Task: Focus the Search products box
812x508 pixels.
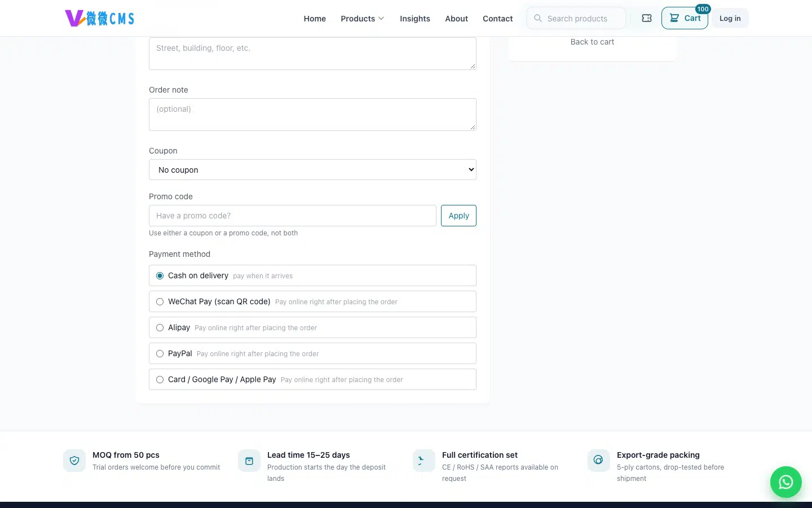Action: click(x=576, y=18)
